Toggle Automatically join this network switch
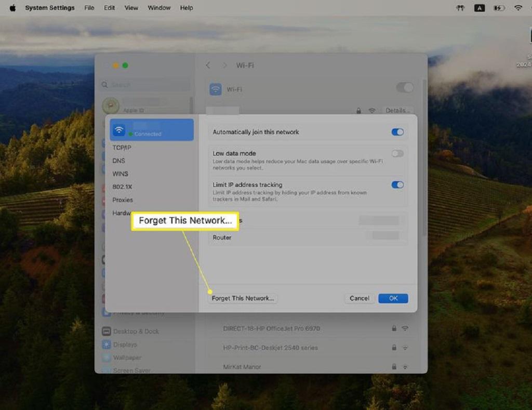The image size is (532, 410). (x=397, y=131)
